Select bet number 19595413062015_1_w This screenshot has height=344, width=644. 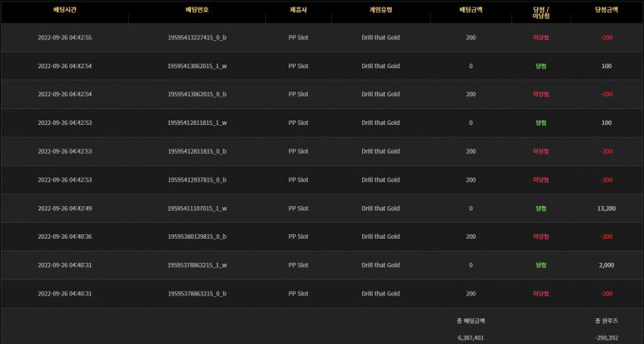tap(197, 66)
